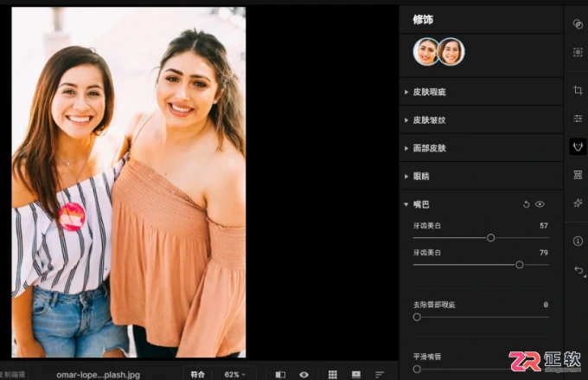Open the AI sparkle effects icon
Viewport: 588px width, 380px height.
(578, 203)
